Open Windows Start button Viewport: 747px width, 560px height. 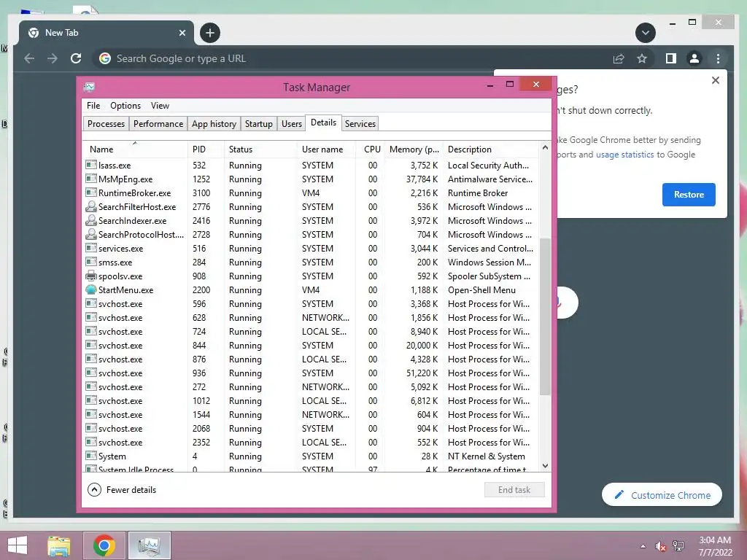pyautogui.click(x=18, y=545)
